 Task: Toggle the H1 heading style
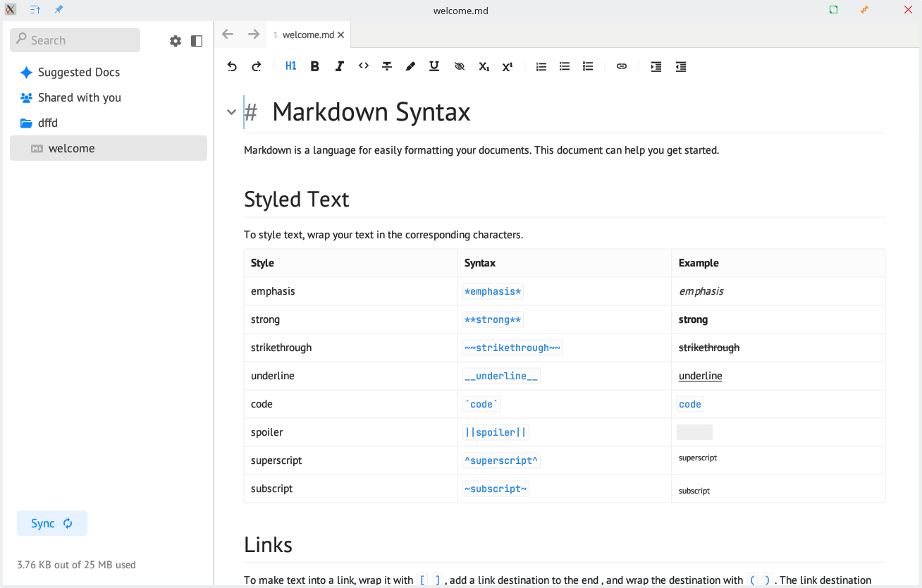[291, 66]
